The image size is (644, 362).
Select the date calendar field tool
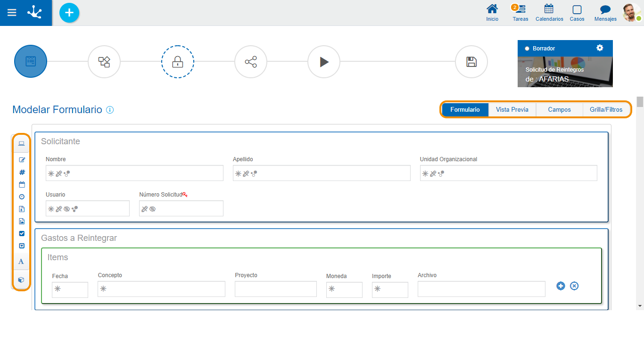point(22,184)
